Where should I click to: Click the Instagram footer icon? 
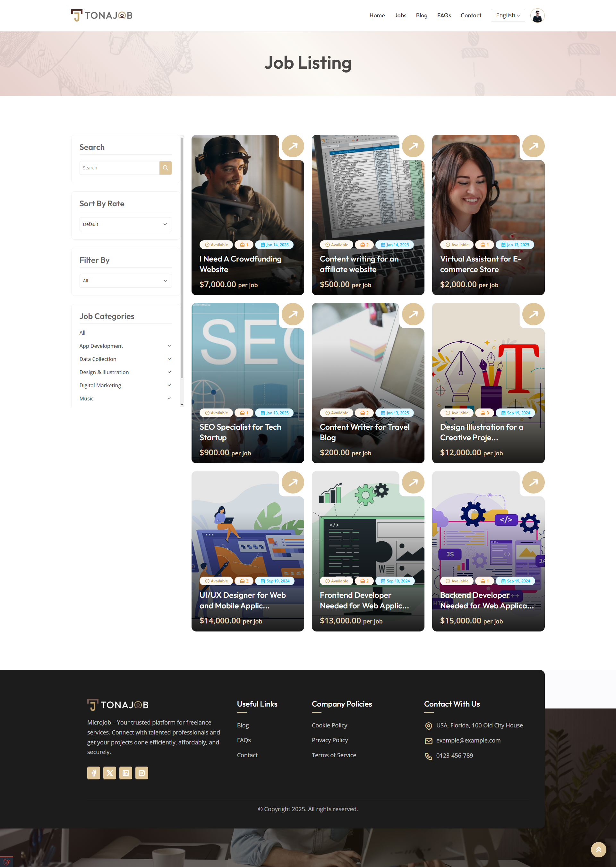pos(141,773)
